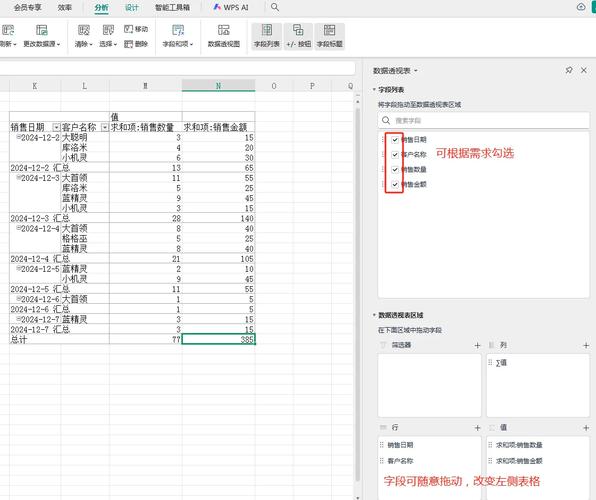The image size is (596, 500).
Task: Click plus button for 行 area
Action: coord(477,428)
